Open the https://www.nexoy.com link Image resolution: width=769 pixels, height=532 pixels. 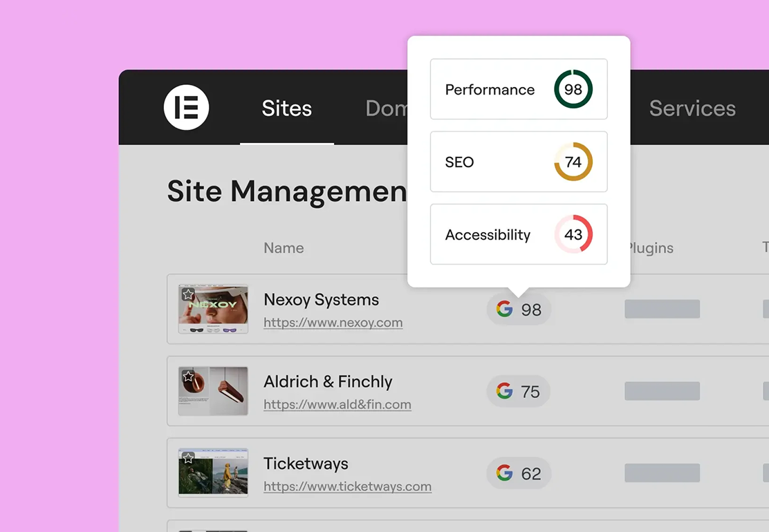pyautogui.click(x=333, y=323)
